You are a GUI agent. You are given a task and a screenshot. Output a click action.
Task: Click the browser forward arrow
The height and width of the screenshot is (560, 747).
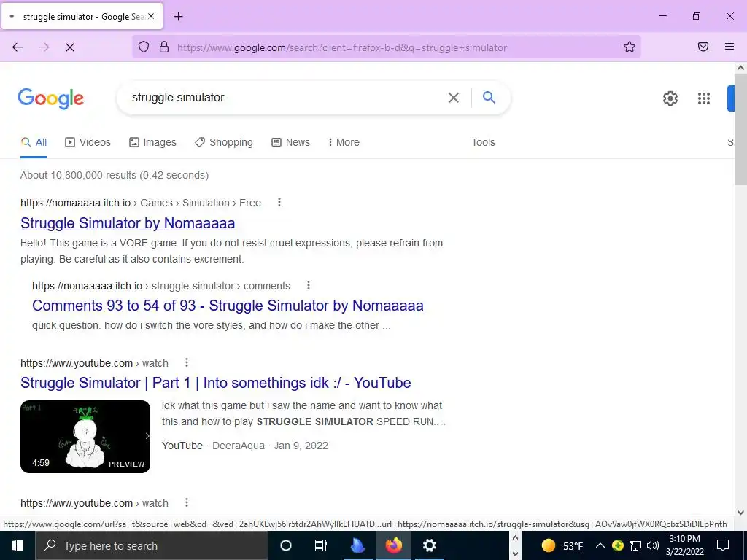coord(44,47)
